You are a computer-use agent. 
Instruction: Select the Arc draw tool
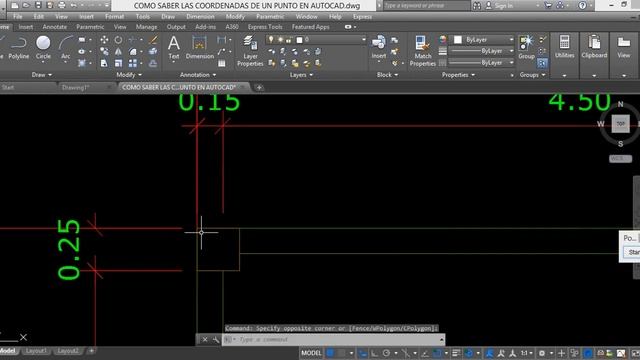point(66,48)
